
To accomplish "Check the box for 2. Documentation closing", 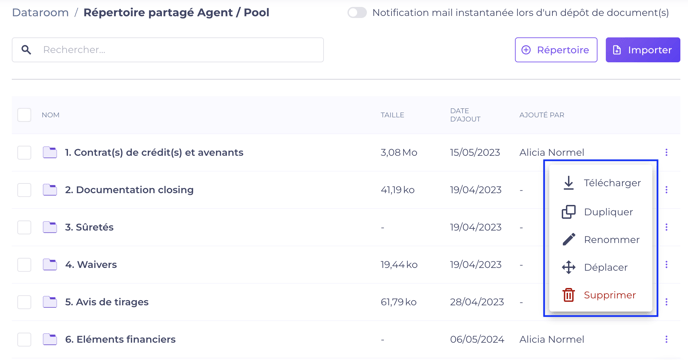I will click(24, 190).
